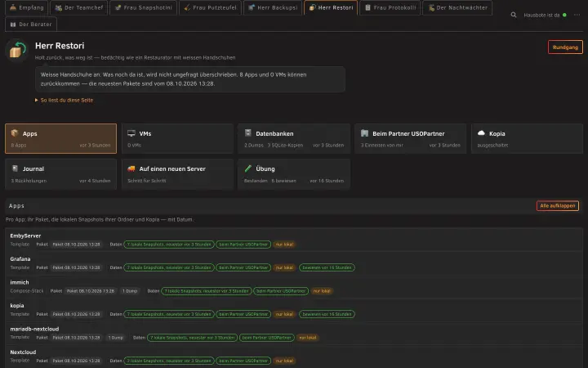588x368 pixels.
Task: Click the 'Hausbote ist da' status text
Action: (x=541, y=15)
